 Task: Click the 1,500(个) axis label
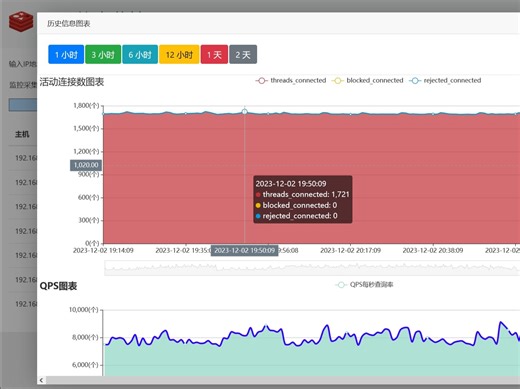point(86,128)
